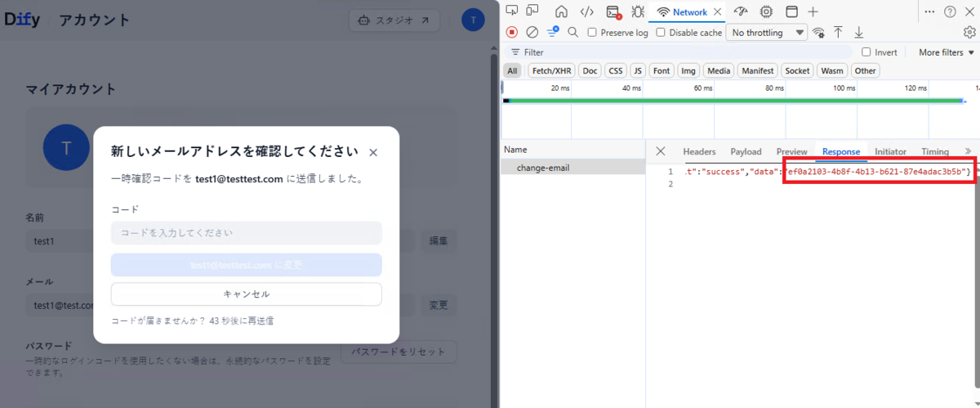
Task: Filter requests by Doc type
Action: click(x=590, y=71)
